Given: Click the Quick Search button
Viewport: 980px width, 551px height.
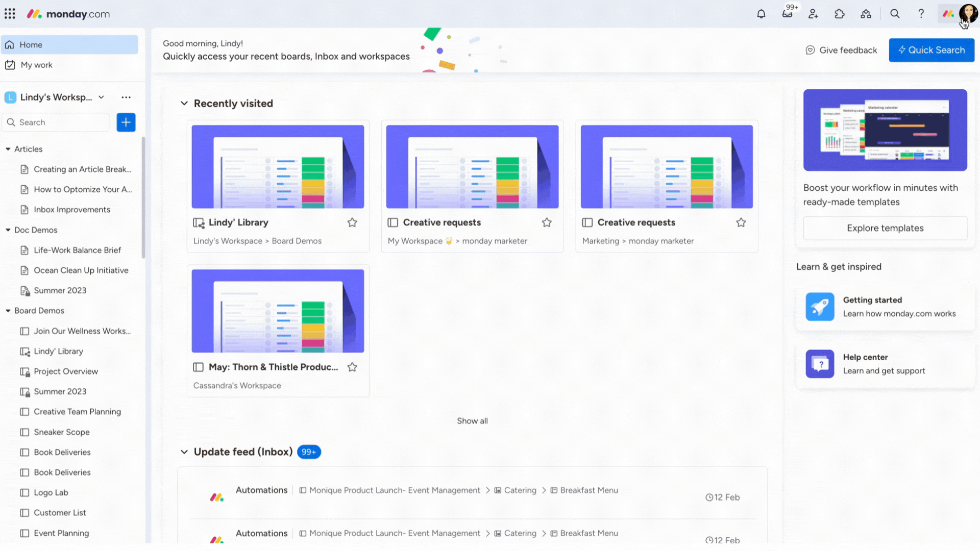Looking at the screenshot, I should click(x=932, y=50).
